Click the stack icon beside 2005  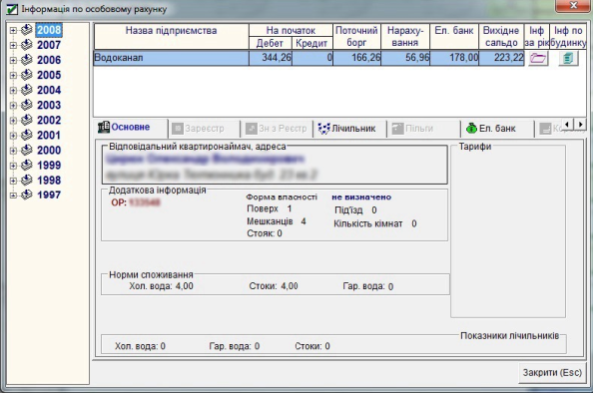click(27, 75)
